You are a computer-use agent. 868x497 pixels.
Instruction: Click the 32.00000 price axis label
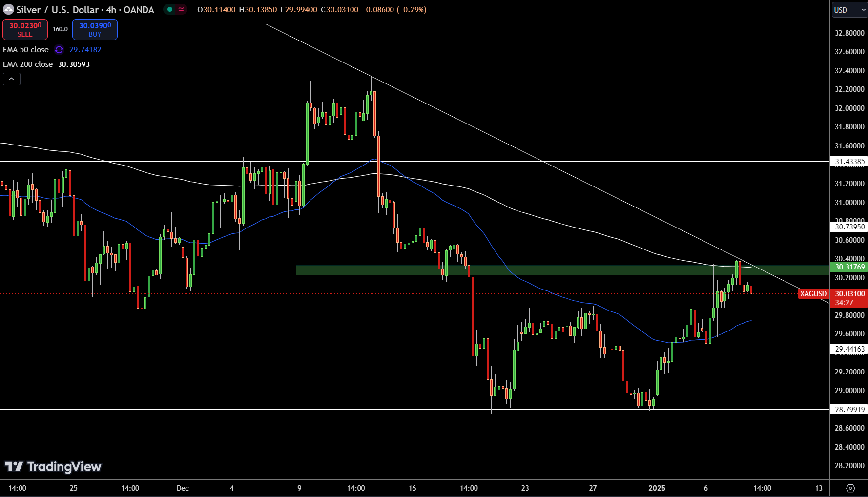(x=849, y=108)
